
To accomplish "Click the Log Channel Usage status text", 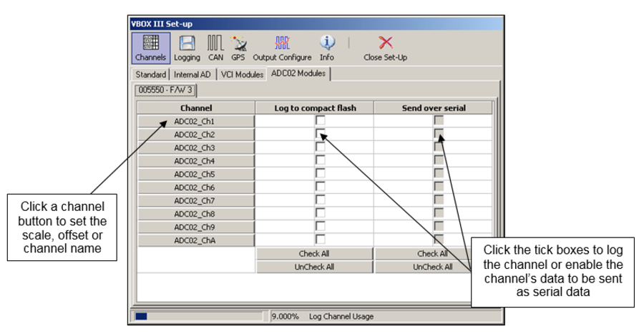I will (x=341, y=316).
